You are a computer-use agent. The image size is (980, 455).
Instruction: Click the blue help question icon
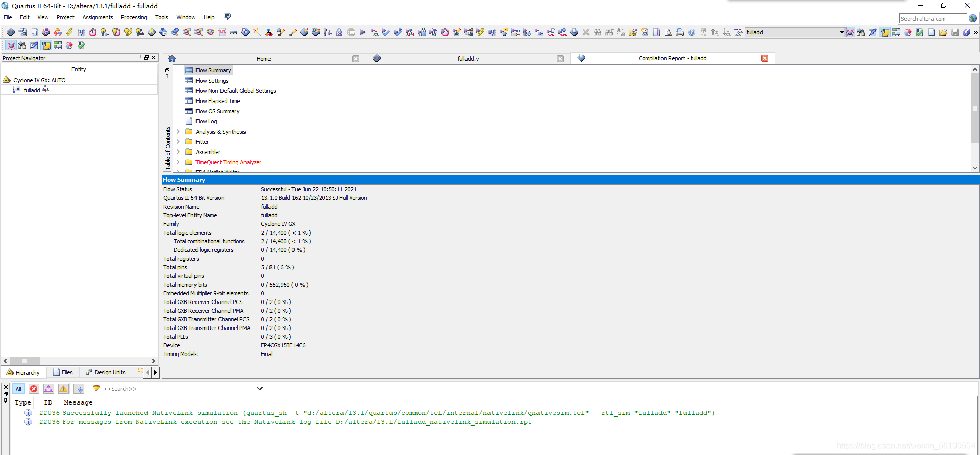click(692, 32)
